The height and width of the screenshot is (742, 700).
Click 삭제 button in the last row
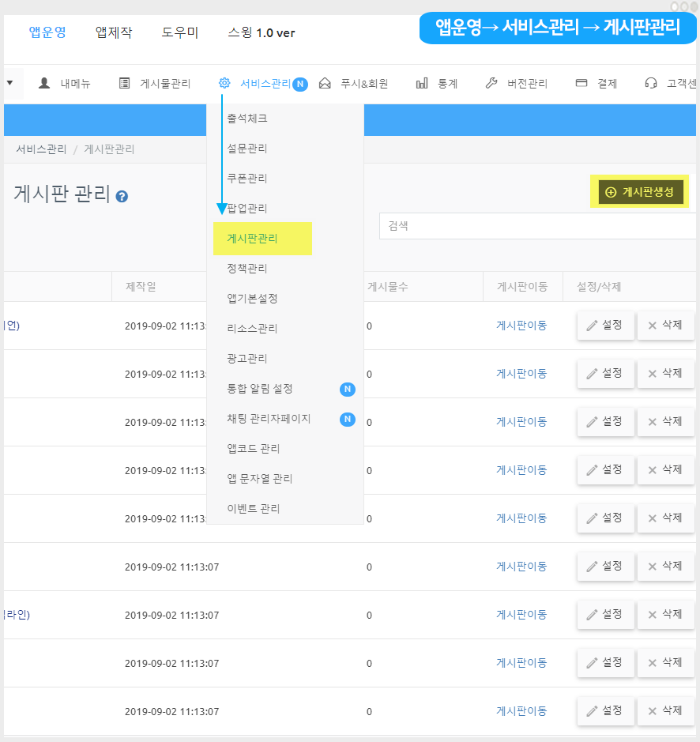point(665,710)
